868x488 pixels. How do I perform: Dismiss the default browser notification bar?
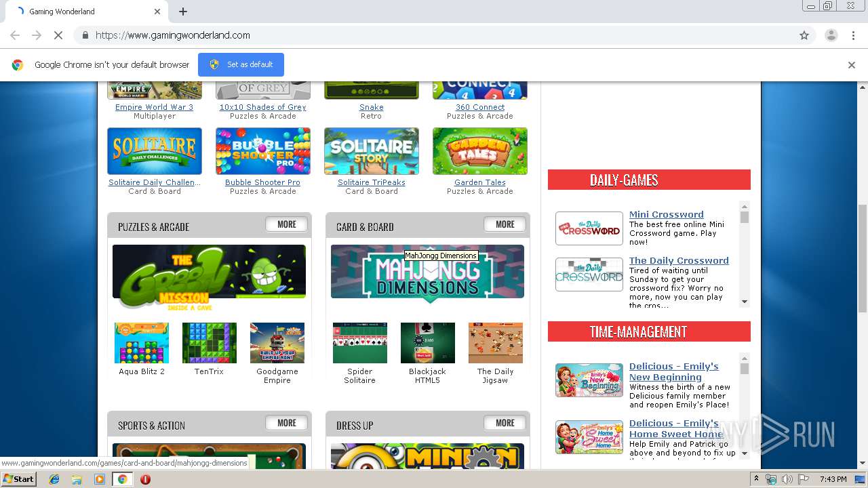852,65
